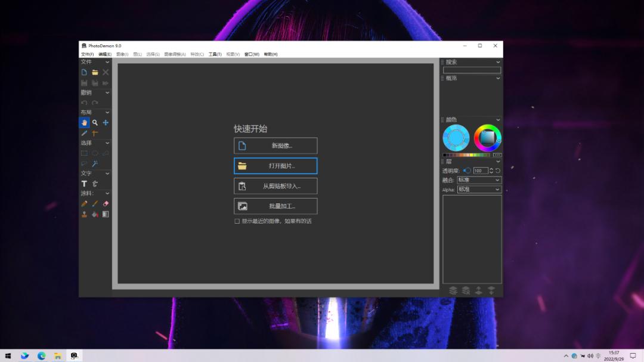Collapse the 选择 selection tools section
This screenshot has height=362, width=644.
tap(107, 143)
